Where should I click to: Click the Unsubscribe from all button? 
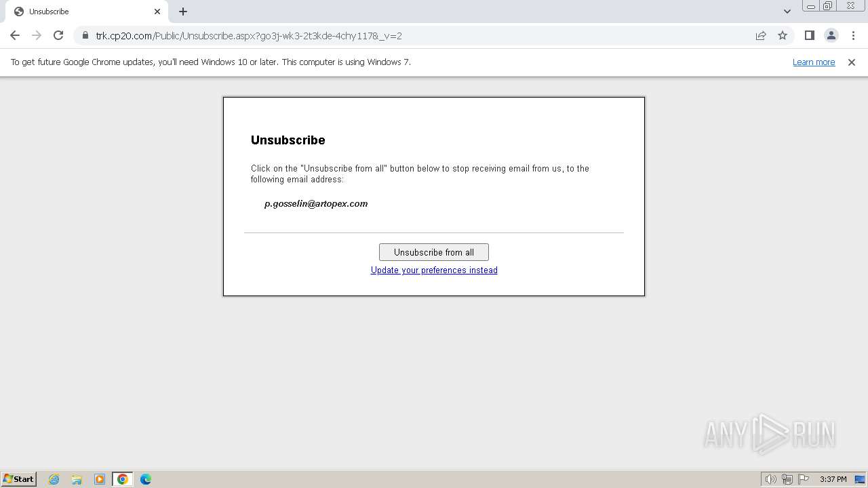434,252
